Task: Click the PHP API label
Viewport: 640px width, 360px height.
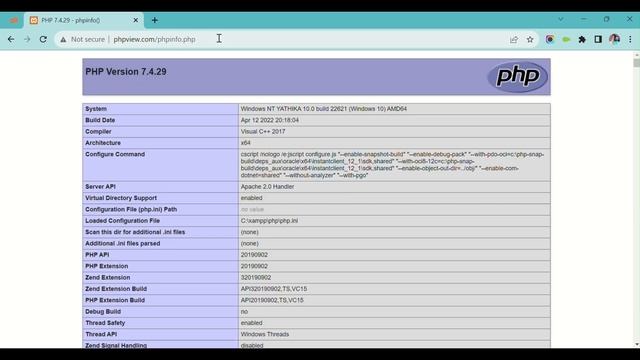Action: click(x=97, y=255)
